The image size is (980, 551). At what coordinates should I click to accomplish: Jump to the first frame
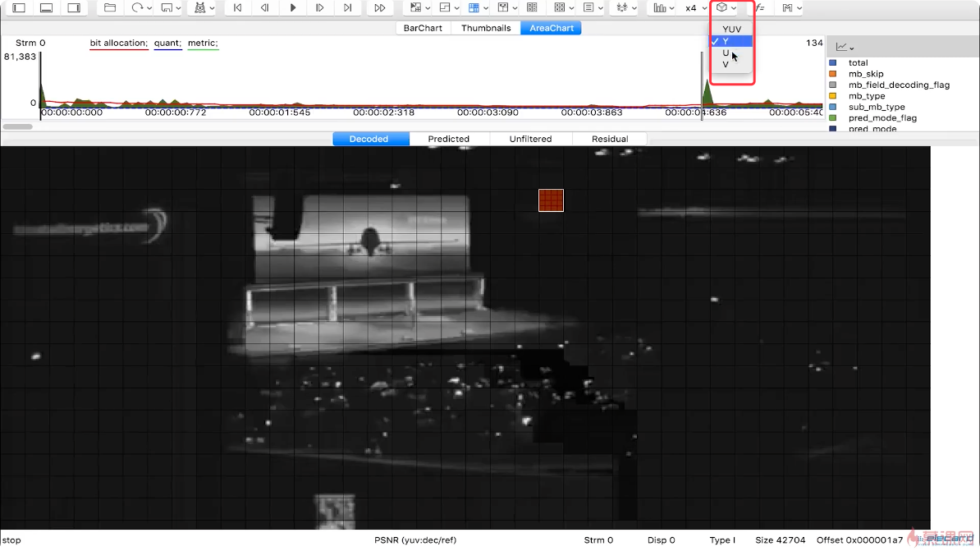(x=237, y=8)
